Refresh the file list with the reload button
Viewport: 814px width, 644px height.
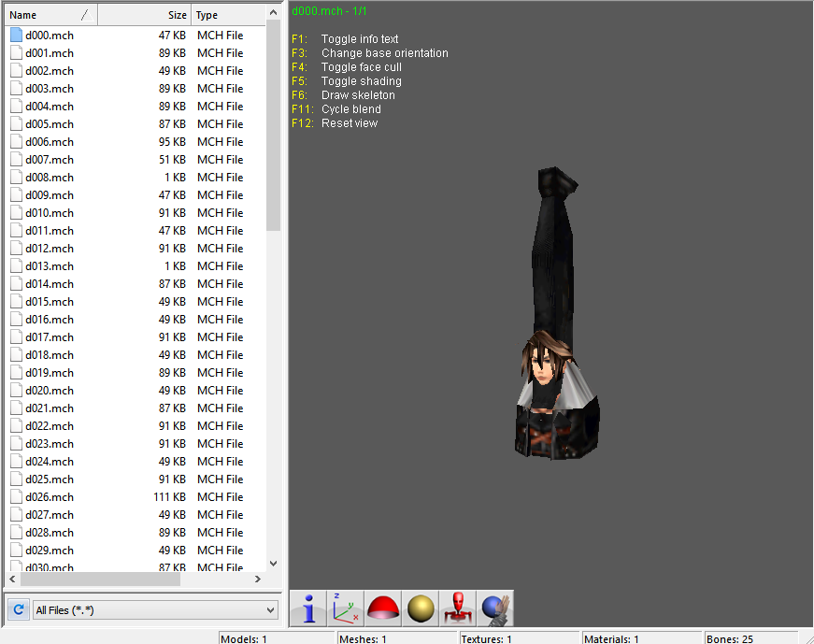point(18,609)
